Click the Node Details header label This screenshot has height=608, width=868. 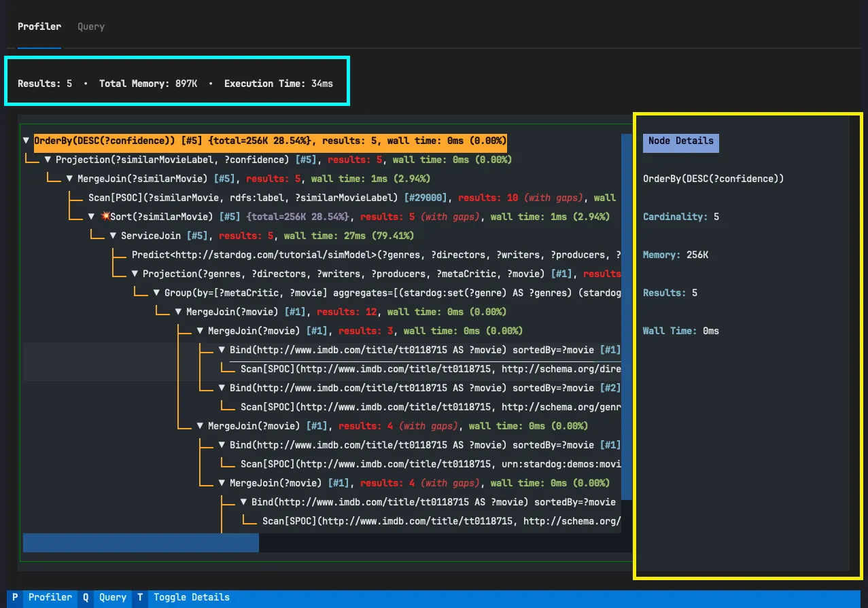pyautogui.click(x=680, y=141)
